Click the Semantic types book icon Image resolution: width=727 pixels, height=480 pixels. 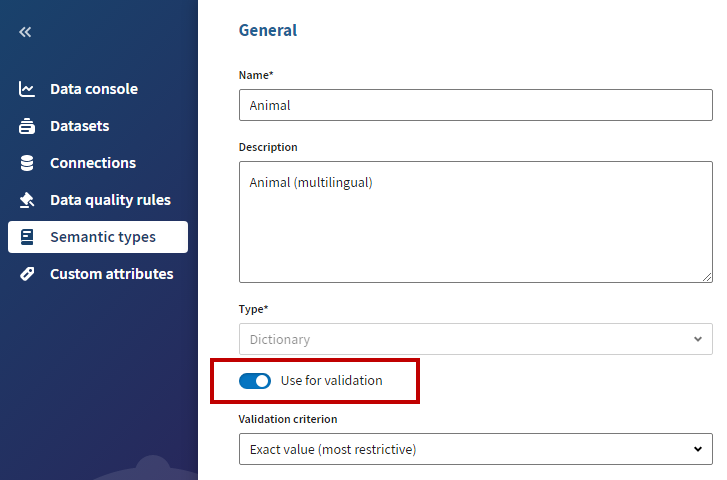tap(27, 237)
